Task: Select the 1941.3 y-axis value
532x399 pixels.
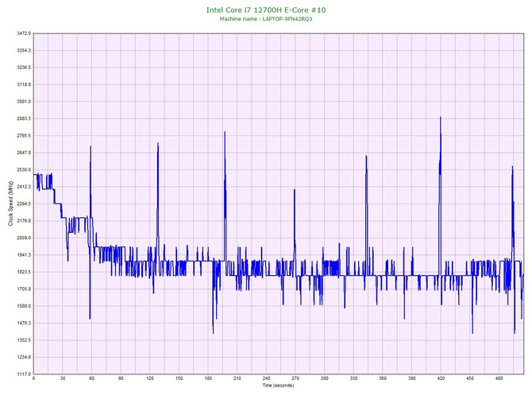Action: pos(24,254)
